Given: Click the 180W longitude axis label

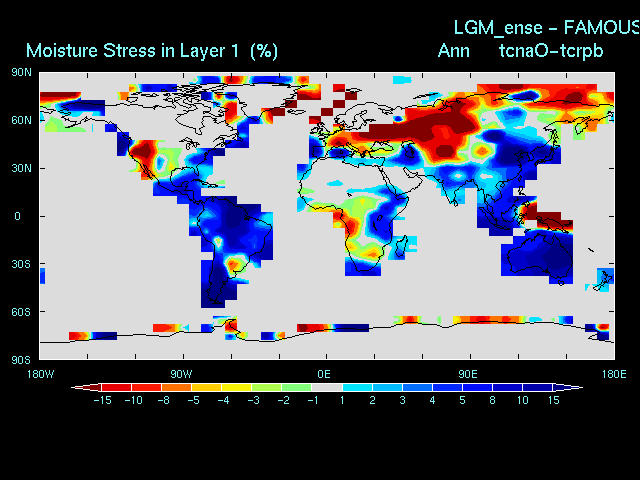Looking at the screenshot, I should [40, 373].
